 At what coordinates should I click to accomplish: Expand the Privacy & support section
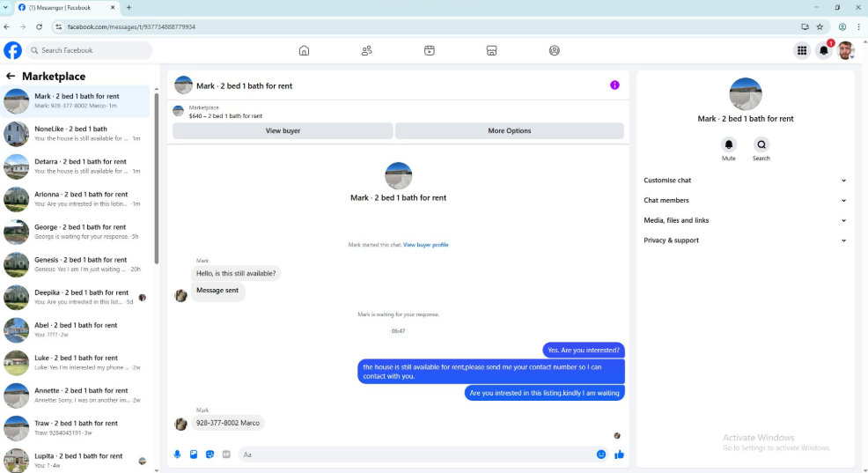[x=745, y=240]
